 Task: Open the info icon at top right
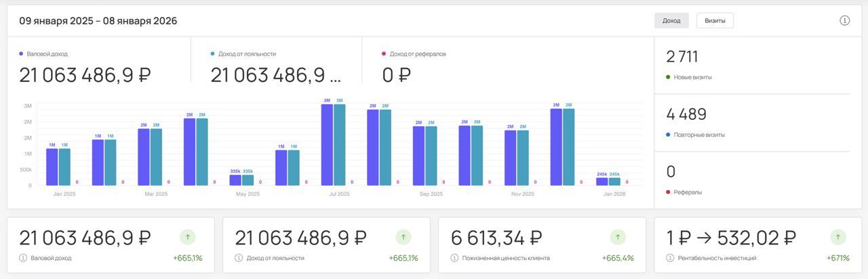coord(845,20)
